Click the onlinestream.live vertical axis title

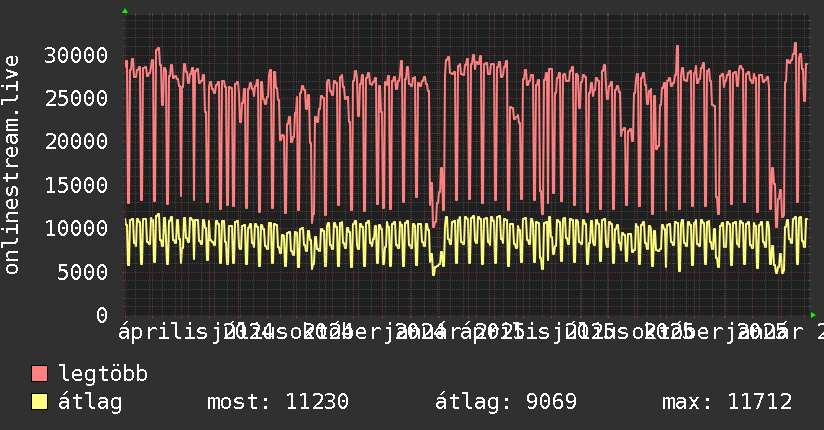point(11,165)
